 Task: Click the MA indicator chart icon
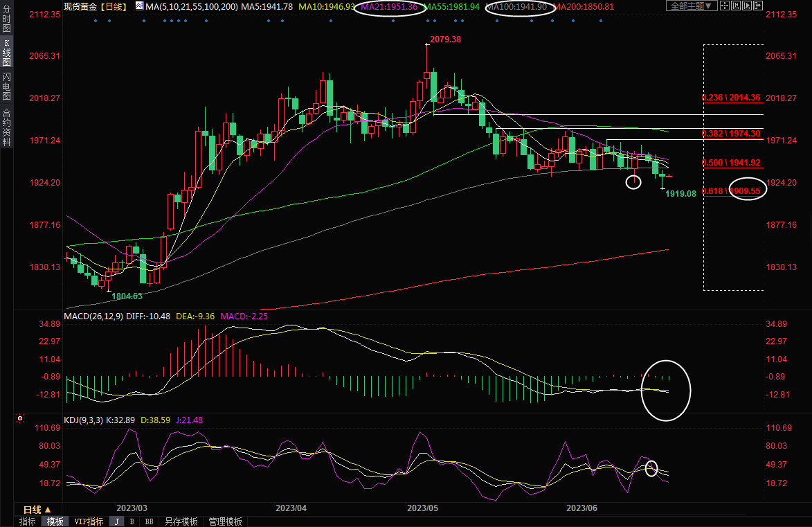pos(139,6)
